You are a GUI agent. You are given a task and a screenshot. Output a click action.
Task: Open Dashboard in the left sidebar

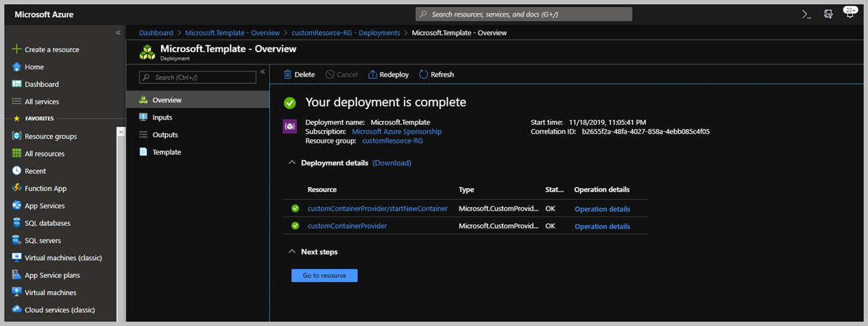[x=42, y=84]
